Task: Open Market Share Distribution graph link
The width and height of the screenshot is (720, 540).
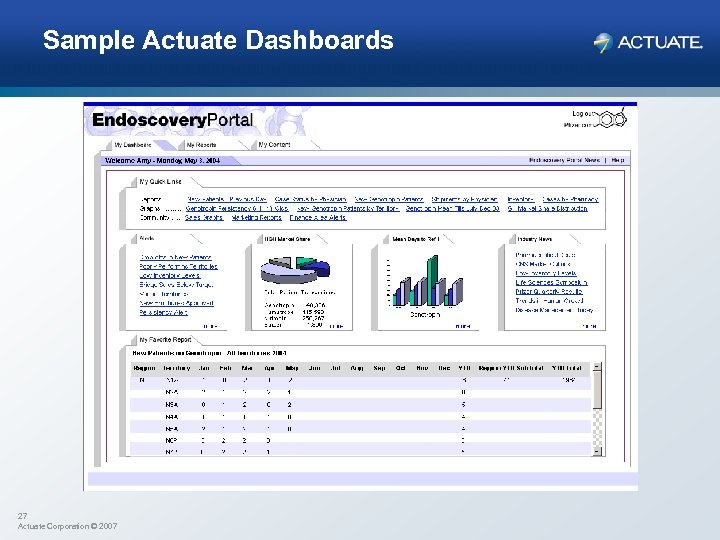Action: (x=548, y=208)
